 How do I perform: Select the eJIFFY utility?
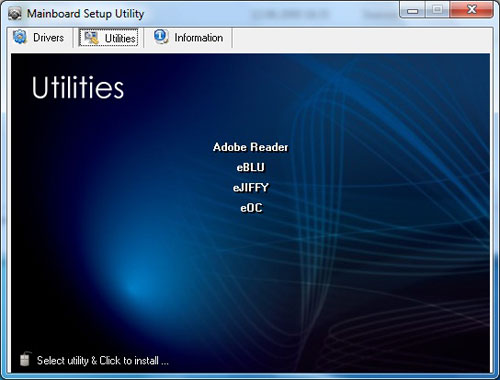click(250, 188)
